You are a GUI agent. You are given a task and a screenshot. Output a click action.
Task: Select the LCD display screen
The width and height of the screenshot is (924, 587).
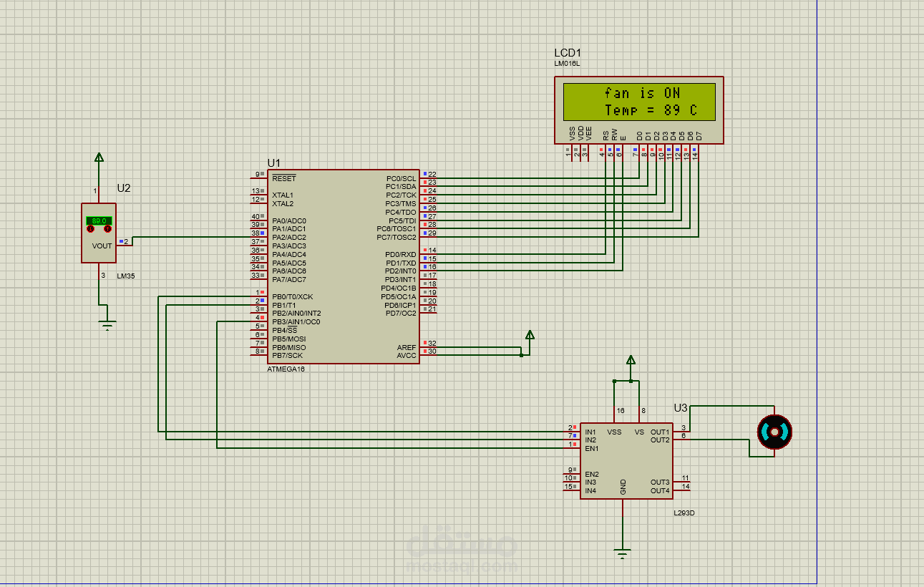tap(639, 102)
